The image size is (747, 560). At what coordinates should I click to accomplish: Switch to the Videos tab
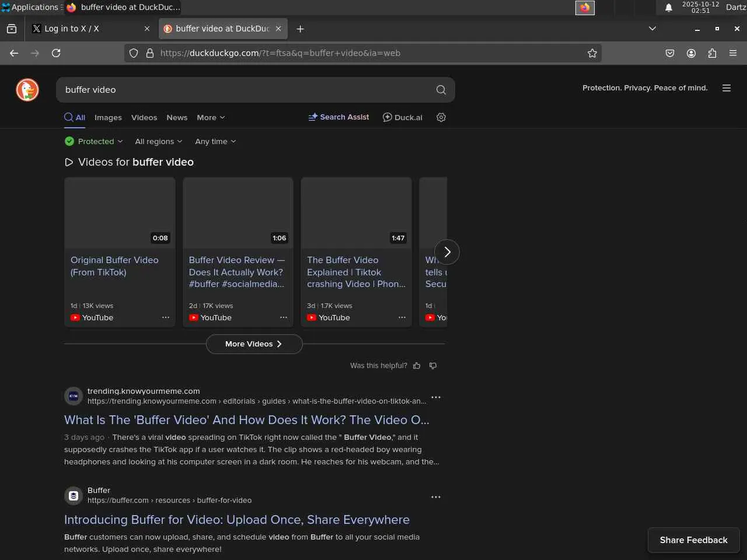tap(144, 117)
